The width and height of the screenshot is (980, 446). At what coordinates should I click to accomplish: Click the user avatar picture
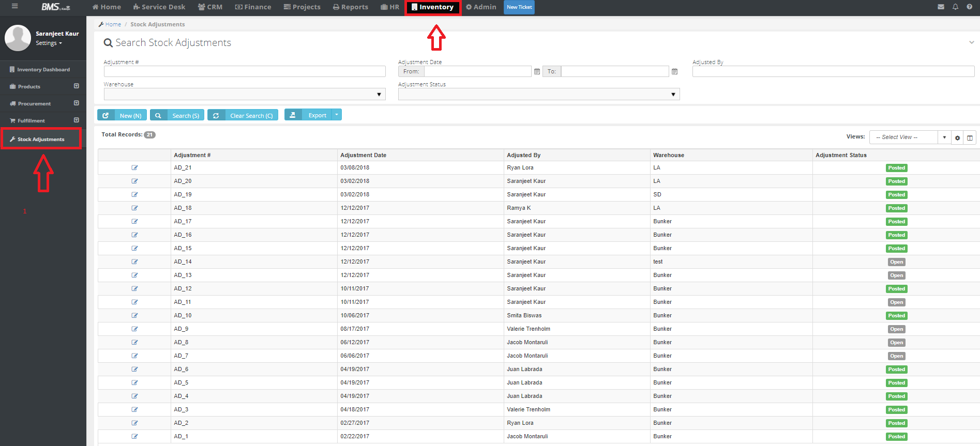[18, 38]
